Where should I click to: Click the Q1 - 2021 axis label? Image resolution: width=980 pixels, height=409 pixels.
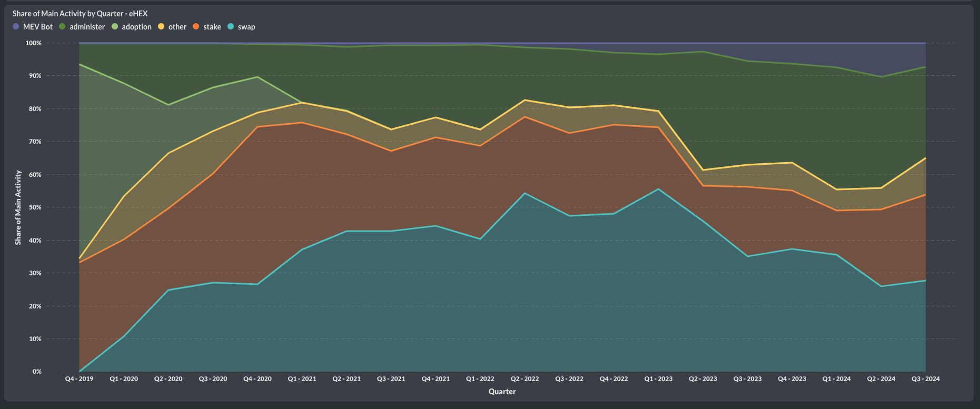[302, 379]
